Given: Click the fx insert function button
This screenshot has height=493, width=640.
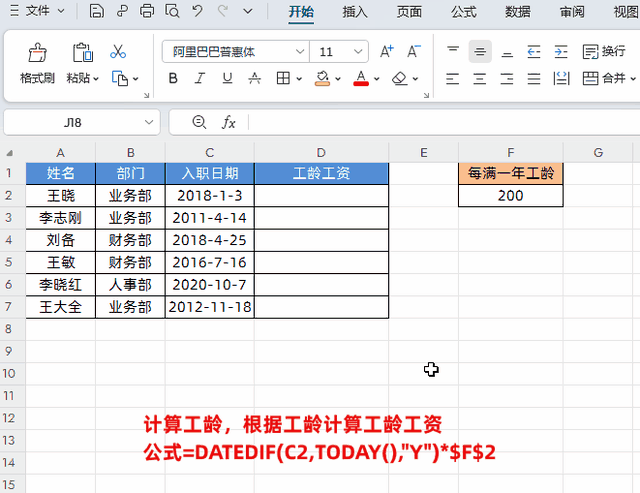Looking at the screenshot, I should pyautogui.click(x=228, y=122).
